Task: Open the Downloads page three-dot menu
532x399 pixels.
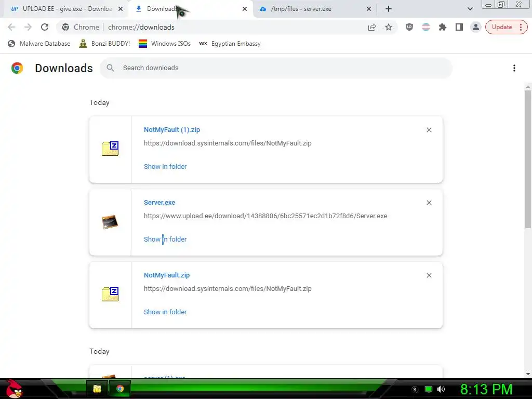Action: click(x=514, y=68)
